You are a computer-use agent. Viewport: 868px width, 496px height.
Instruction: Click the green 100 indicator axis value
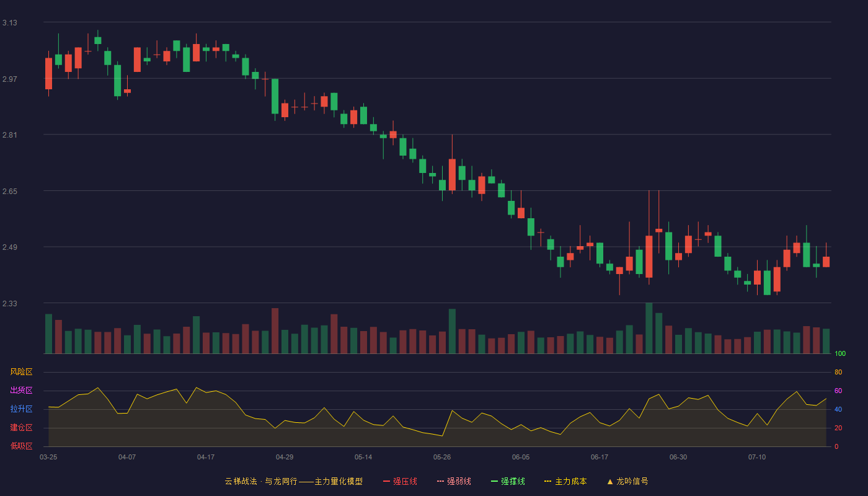[840, 353]
